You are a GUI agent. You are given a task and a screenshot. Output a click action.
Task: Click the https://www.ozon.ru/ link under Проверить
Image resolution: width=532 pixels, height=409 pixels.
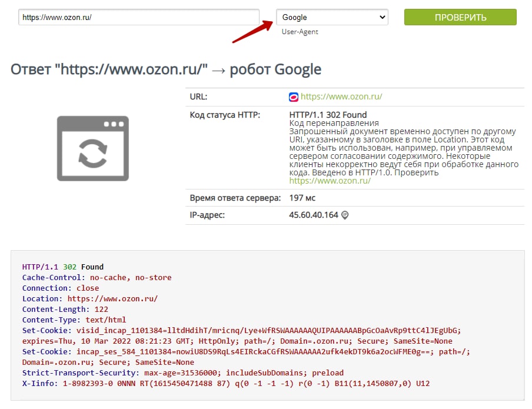click(330, 181)
